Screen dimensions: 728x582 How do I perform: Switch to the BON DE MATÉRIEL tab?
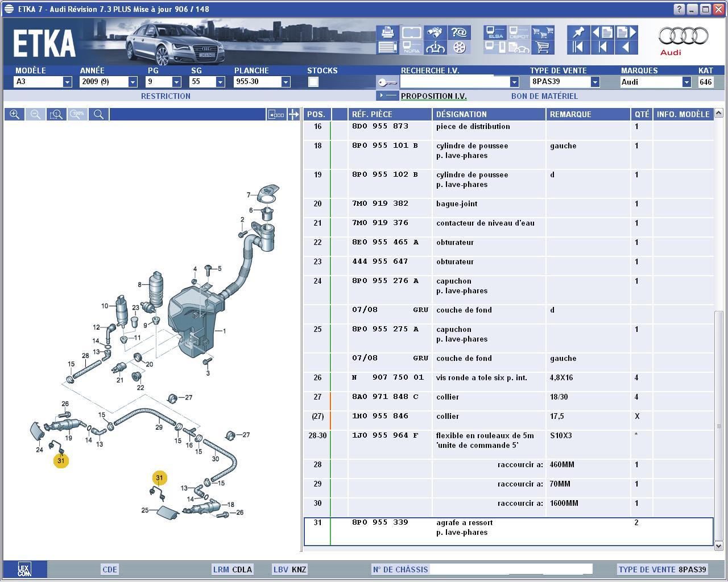[544, 96]
